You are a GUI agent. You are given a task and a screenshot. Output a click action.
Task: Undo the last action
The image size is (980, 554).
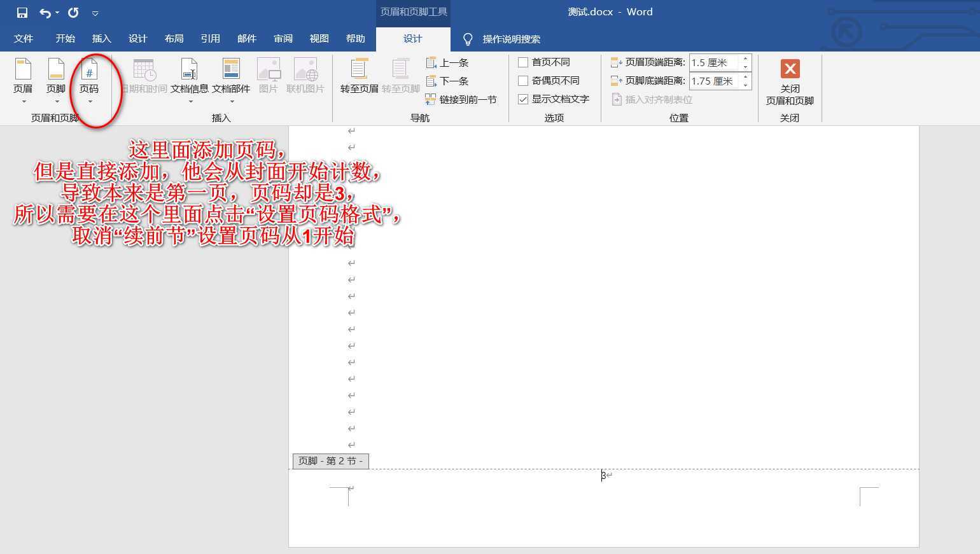pos(45,13)
